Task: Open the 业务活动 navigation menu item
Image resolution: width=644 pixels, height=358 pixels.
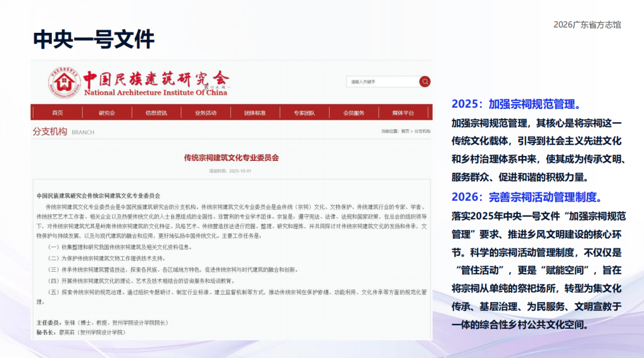Action: click(x=205, y=113)
